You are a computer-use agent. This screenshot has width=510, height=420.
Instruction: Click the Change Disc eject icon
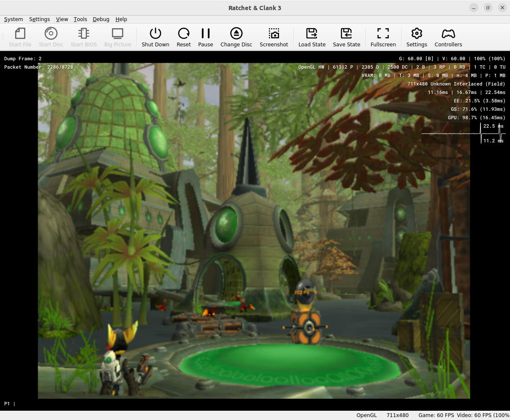[236, 33]
